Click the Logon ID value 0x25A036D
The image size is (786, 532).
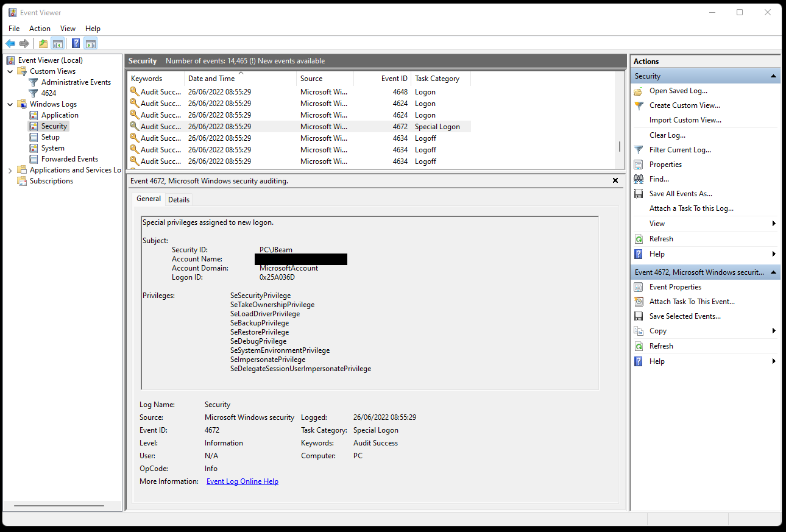point(277,277)
